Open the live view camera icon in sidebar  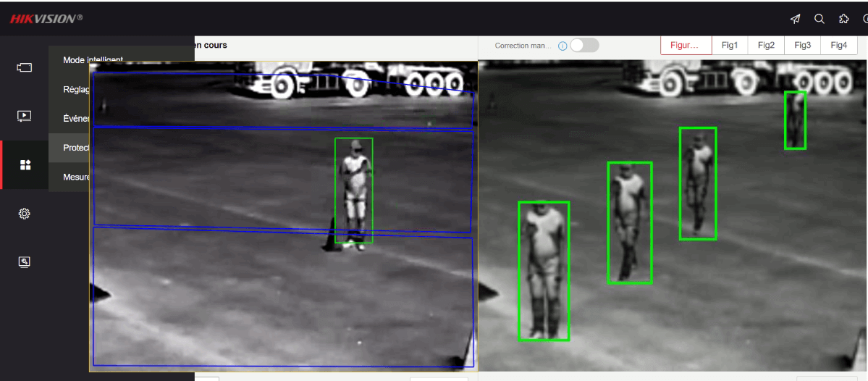(x=25, y=67)
